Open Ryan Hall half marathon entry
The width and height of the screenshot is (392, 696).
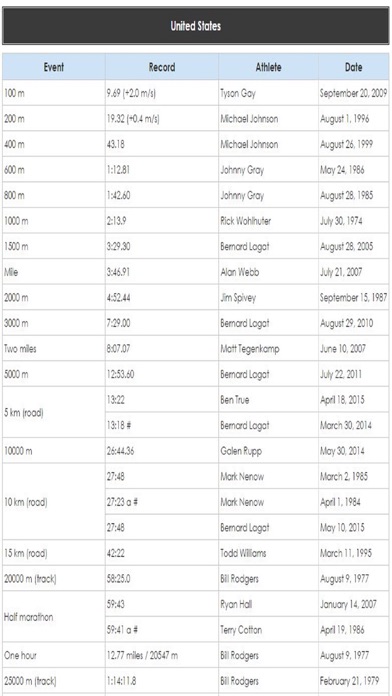coord(236,605)
